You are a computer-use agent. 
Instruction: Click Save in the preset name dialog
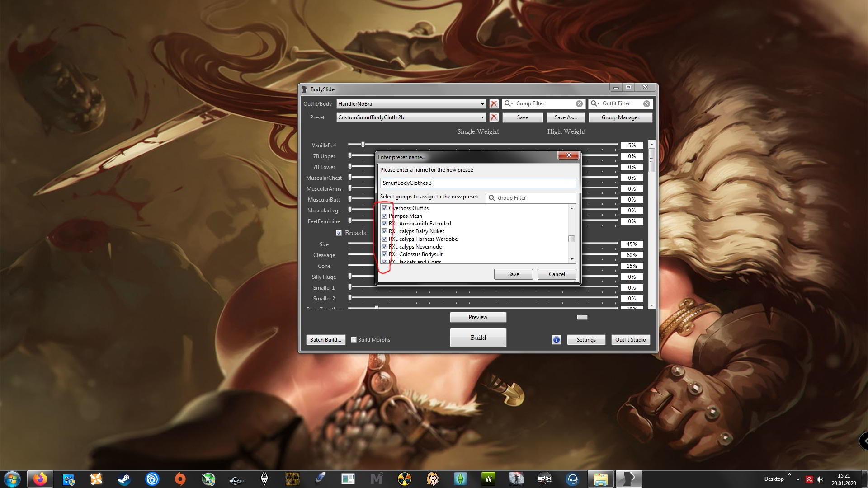(x=513, y=274)
